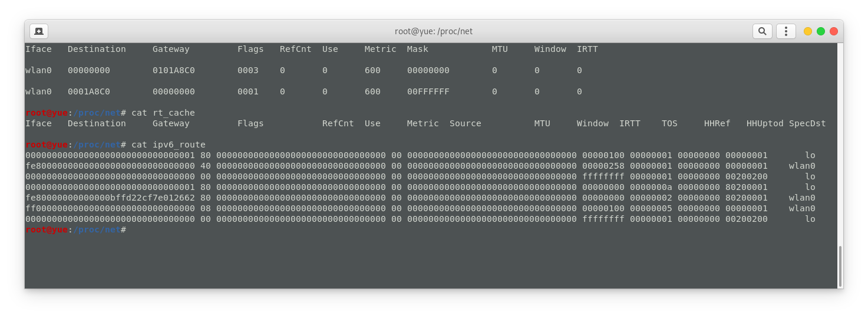Click the 'HHUptod' column header
The height and width of the screenshot is (318, 868).
[x=765, y=123]
